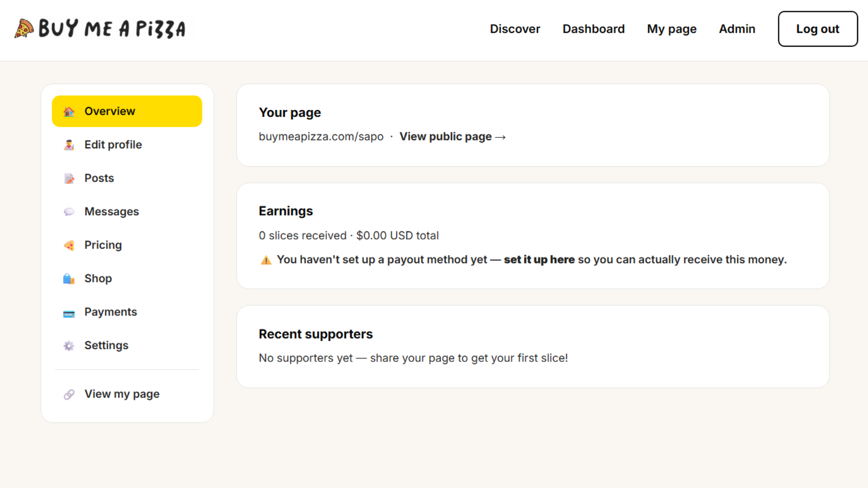The width and height of the screenshot is (868, 488).
Task: Click the Buy Me a Pizza wordmark
Action: 112,28
